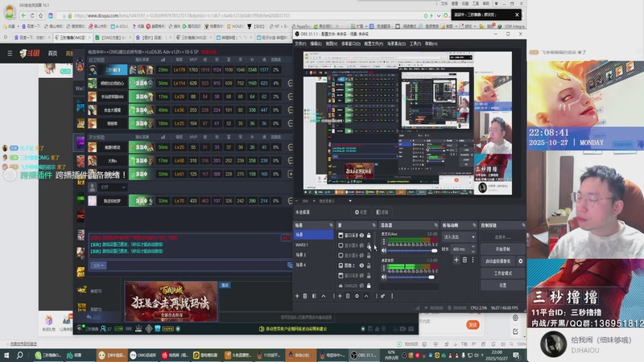The height and width of the screenshot is (362, 644).
Task: Increase transition duration with up arrow
Action: point(473,247)
